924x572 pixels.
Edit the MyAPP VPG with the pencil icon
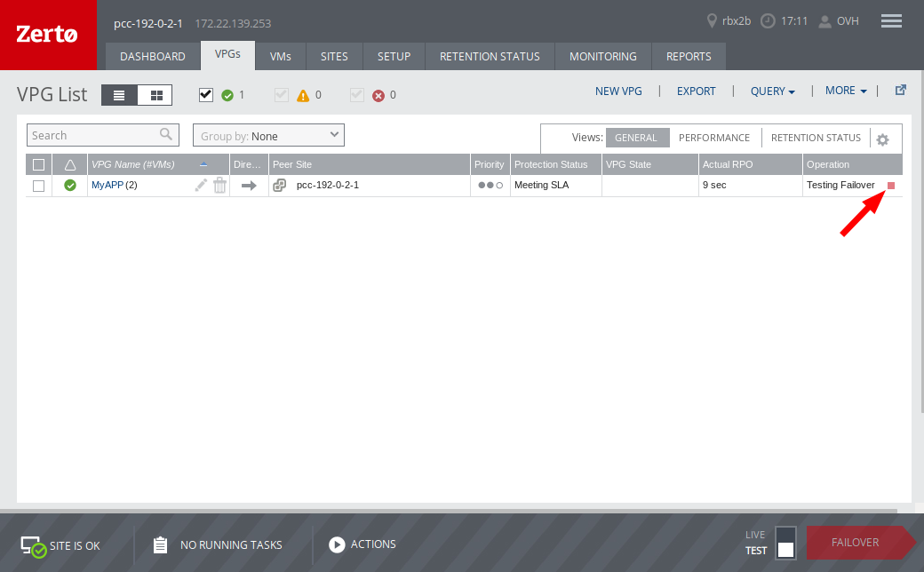click(201, 185)
